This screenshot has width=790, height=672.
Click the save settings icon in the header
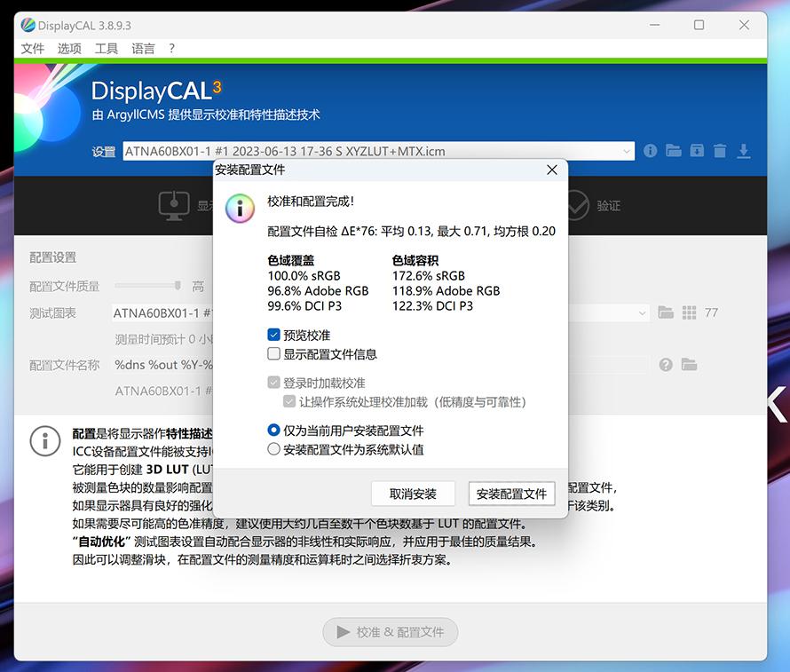pyautogui.click(x=697, y=151)
